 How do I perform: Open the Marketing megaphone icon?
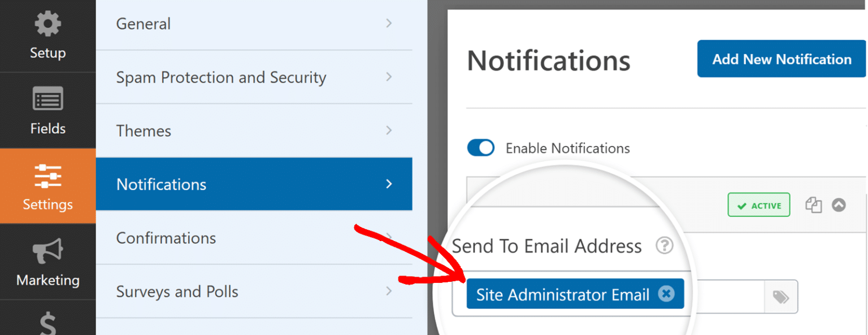tap(47, 250)
